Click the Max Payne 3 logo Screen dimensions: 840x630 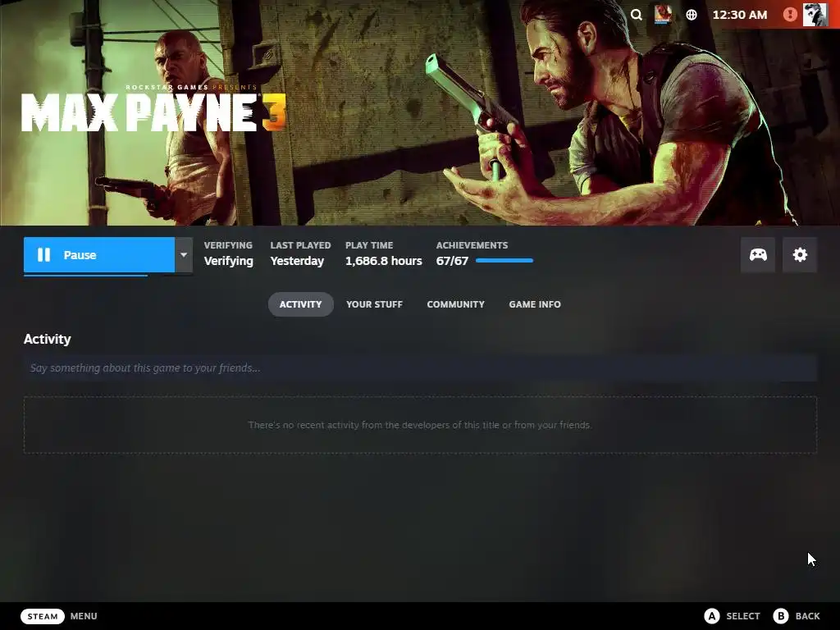tap(153, 109)
